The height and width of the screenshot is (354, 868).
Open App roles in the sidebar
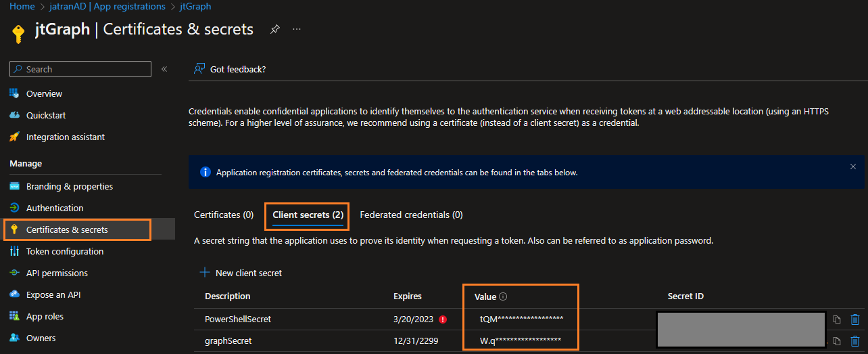coord(45,316)
